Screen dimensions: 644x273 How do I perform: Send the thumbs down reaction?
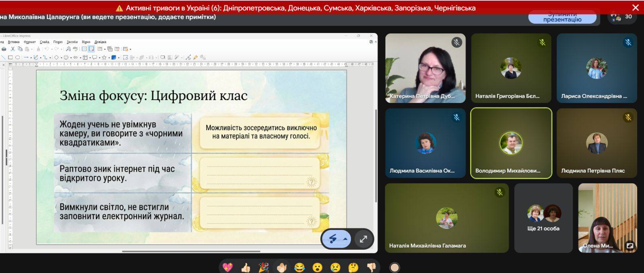(372, 267)
